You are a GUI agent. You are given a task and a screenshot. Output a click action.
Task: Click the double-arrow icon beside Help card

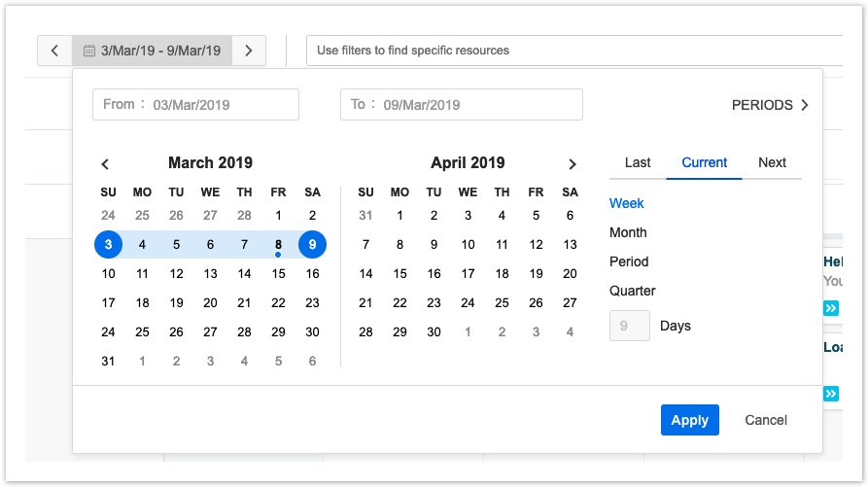(x=831, y=308)
